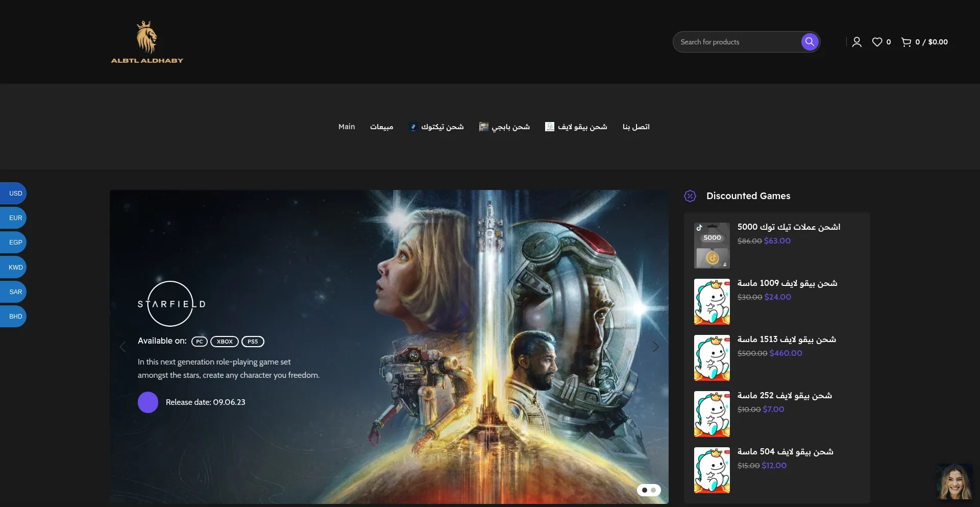
Task: Click the Available on: label
Action: [x=162, y=341]
